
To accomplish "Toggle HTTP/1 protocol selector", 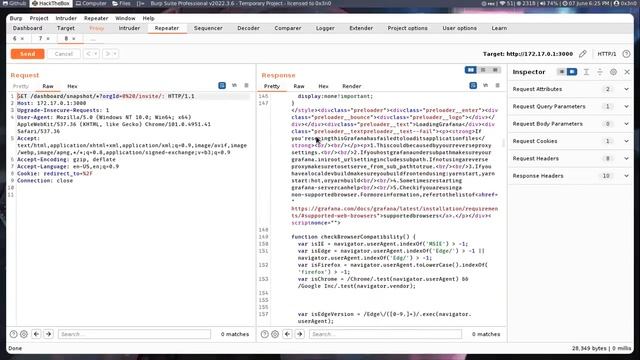I will (x=607, y=54).
